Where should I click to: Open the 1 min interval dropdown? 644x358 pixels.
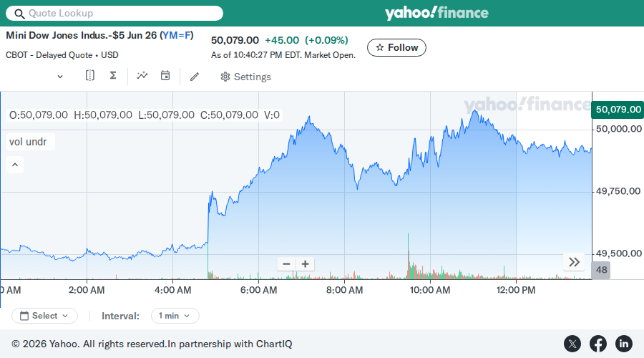175,316
